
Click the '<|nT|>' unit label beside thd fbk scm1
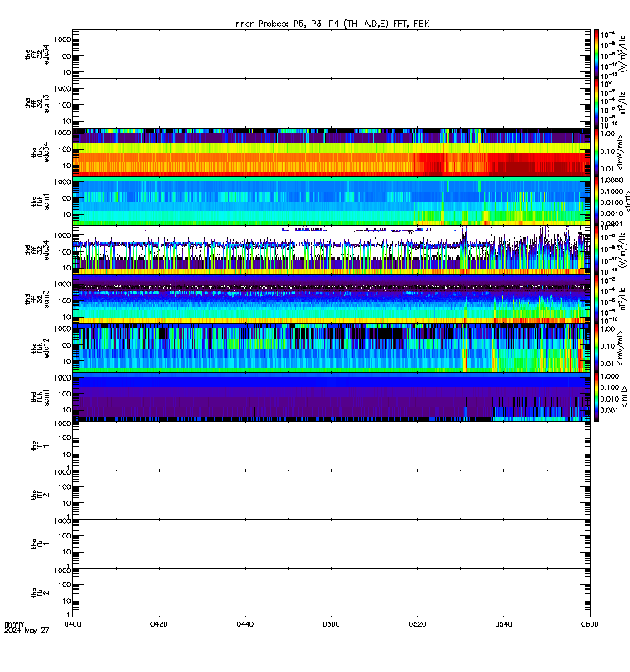pyautogui.click(x=626, y=396)
